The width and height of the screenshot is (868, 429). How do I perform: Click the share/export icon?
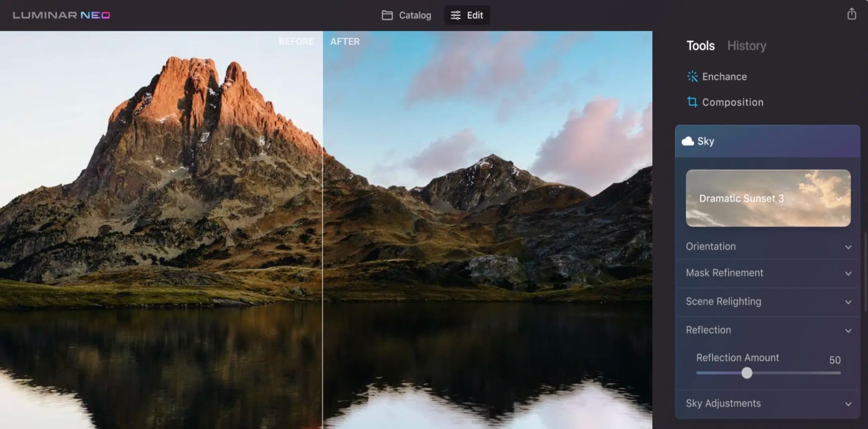point(852,14)
